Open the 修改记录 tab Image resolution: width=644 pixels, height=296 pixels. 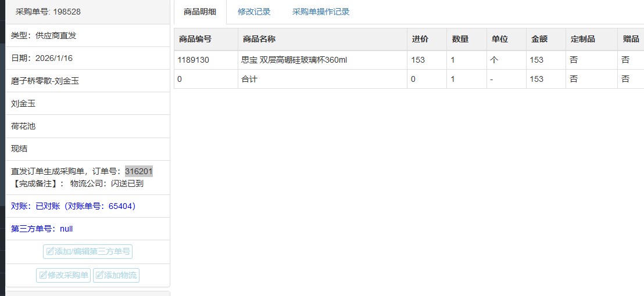click(x=254, y=12)
